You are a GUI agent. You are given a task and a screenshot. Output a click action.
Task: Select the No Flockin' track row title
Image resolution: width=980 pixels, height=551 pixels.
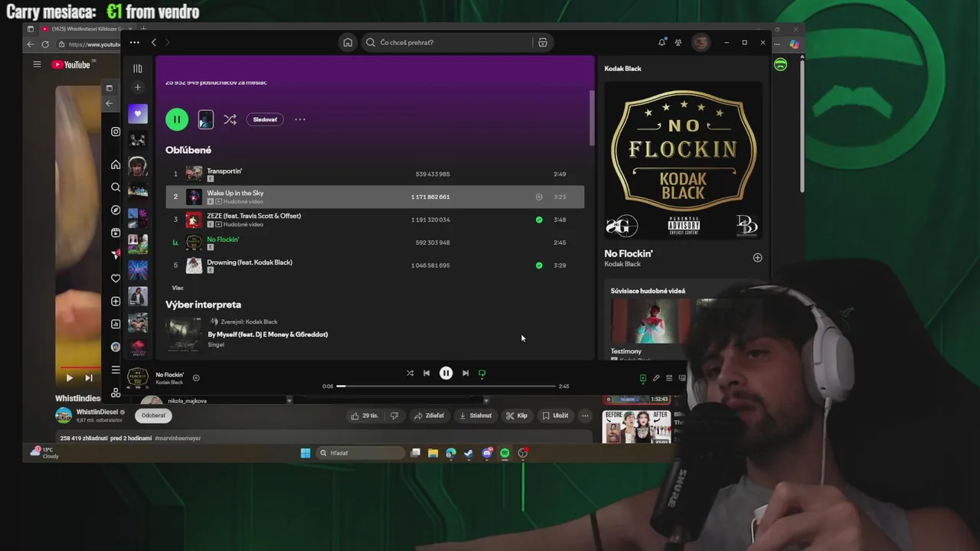pos(223,239)
